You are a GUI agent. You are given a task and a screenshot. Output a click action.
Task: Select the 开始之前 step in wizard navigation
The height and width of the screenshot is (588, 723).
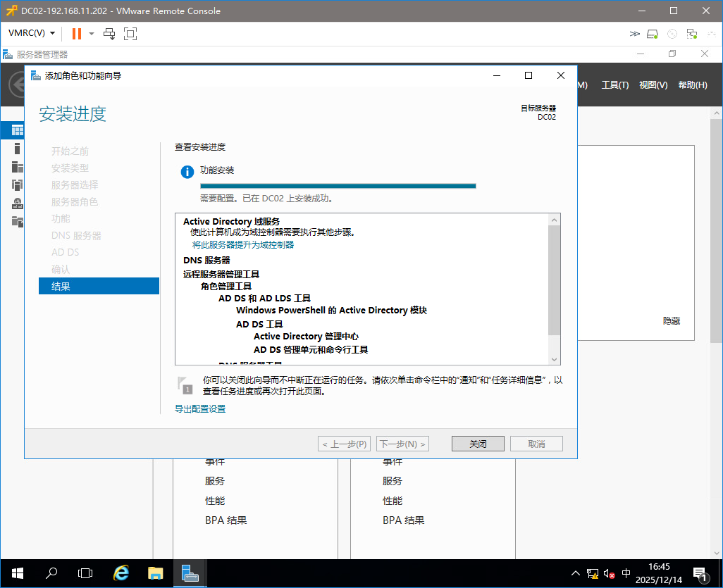pos(70,151)
